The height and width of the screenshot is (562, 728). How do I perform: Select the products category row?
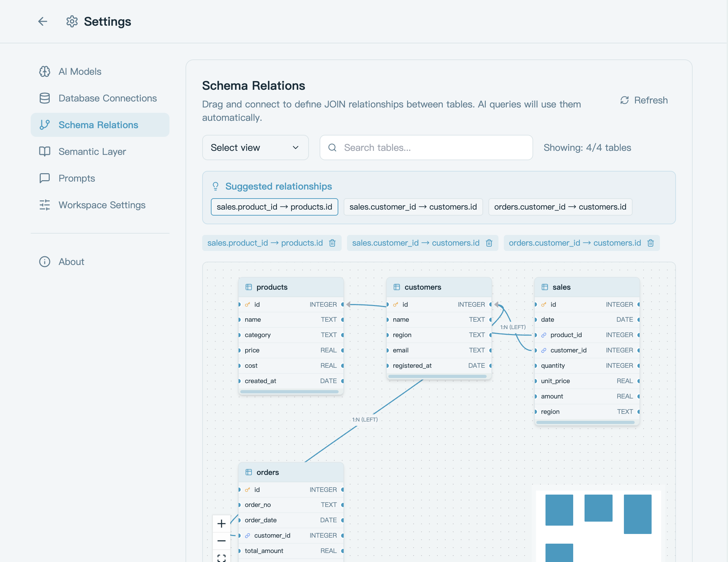click(x=291, y=335)
